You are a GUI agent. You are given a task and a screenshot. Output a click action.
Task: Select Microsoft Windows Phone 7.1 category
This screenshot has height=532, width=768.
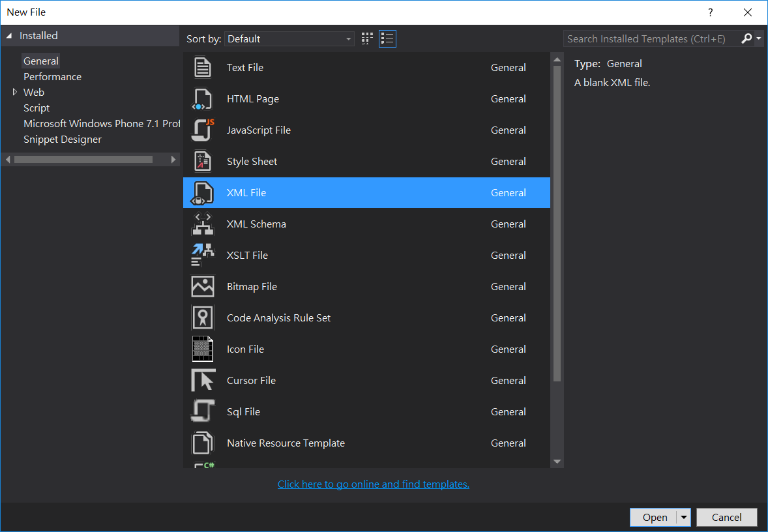(102, 123)
